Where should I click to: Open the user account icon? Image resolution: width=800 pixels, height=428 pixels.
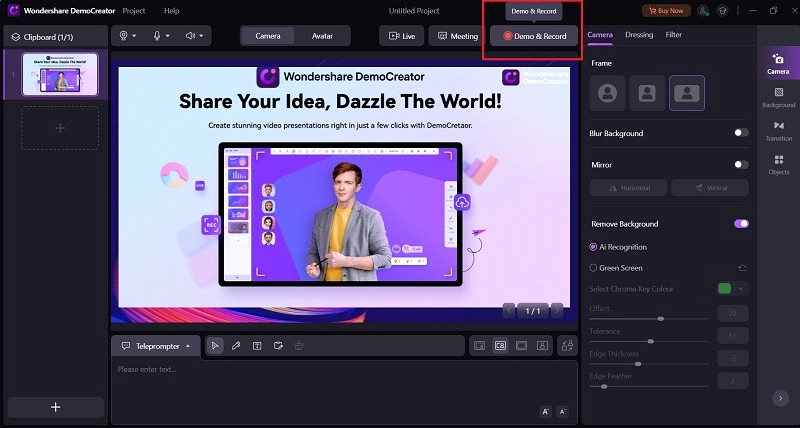(703, 11)
